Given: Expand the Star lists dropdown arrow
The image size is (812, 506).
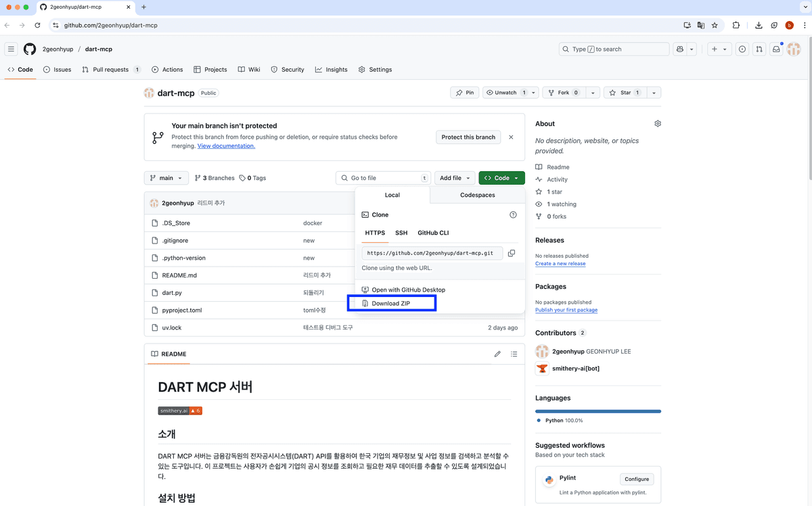Looking at the screenshot, I should pyautogui.click(x=654, y=93).
